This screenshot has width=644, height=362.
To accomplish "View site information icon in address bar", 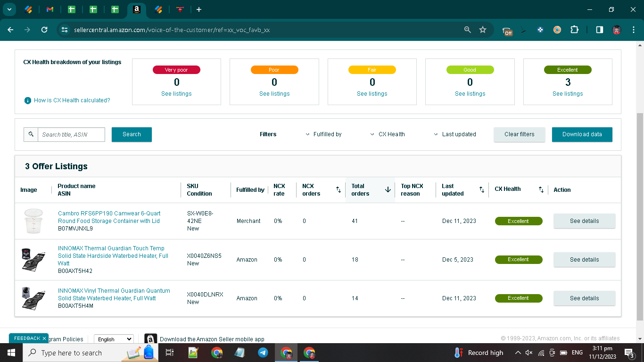I will point(65,30).
